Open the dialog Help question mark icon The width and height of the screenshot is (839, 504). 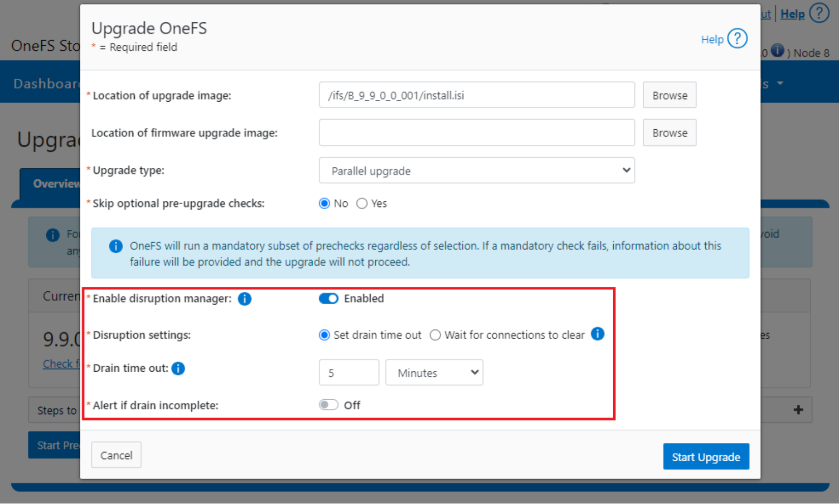(737, 39)
